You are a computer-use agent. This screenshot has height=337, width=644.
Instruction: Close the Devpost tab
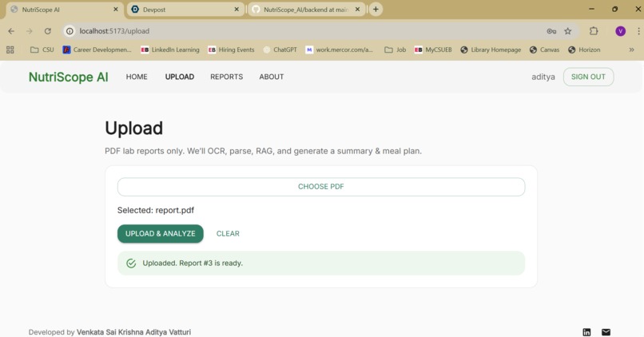237,9
